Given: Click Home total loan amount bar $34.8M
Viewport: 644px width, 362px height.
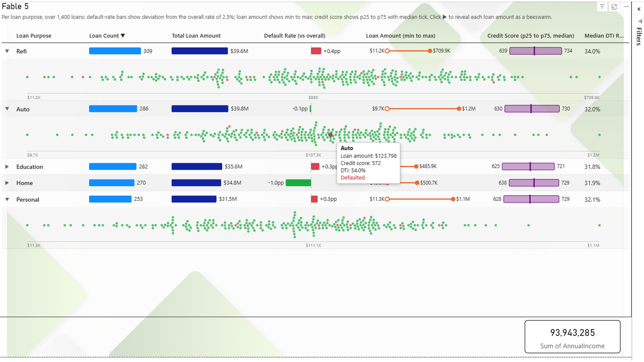Looking at the screenshot, I should (x=196, y=182).
